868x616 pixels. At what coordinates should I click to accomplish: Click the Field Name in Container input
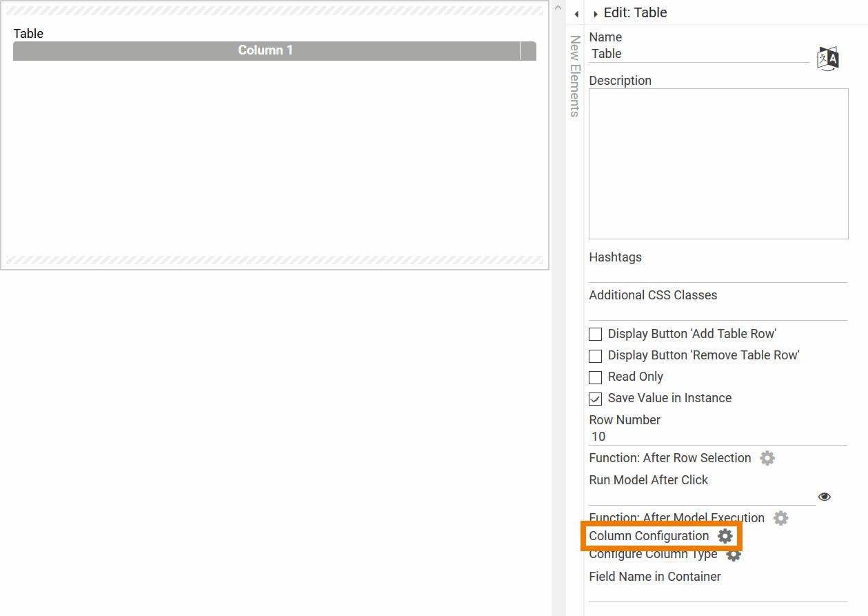pyautogui.click(x=718, y=593)
